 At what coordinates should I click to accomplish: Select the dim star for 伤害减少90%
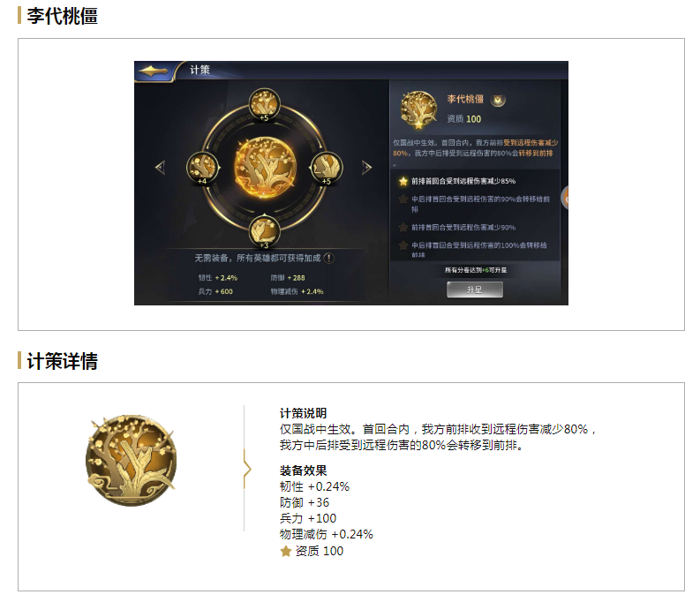tap(403, 228)
